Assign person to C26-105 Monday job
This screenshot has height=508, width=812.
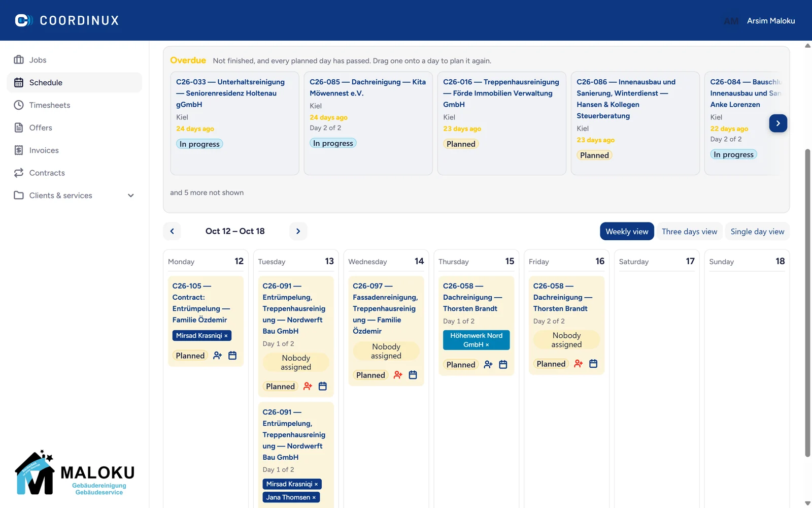tap(217, 356)
